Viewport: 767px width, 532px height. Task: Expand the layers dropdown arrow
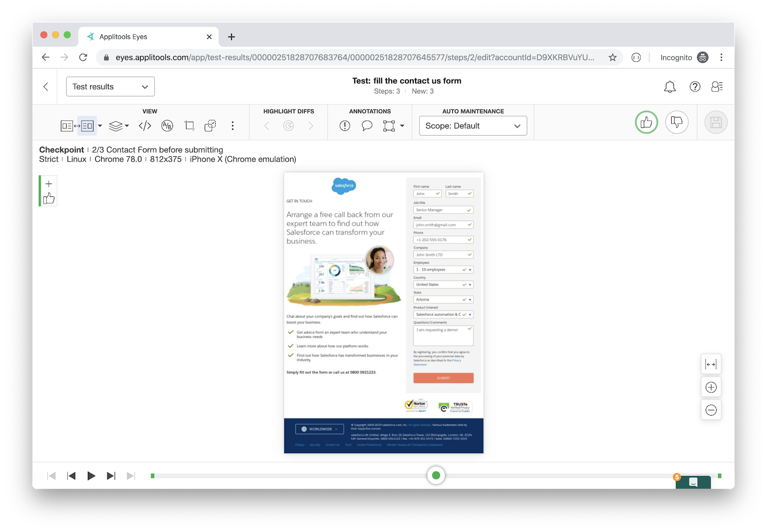(127, 126)
